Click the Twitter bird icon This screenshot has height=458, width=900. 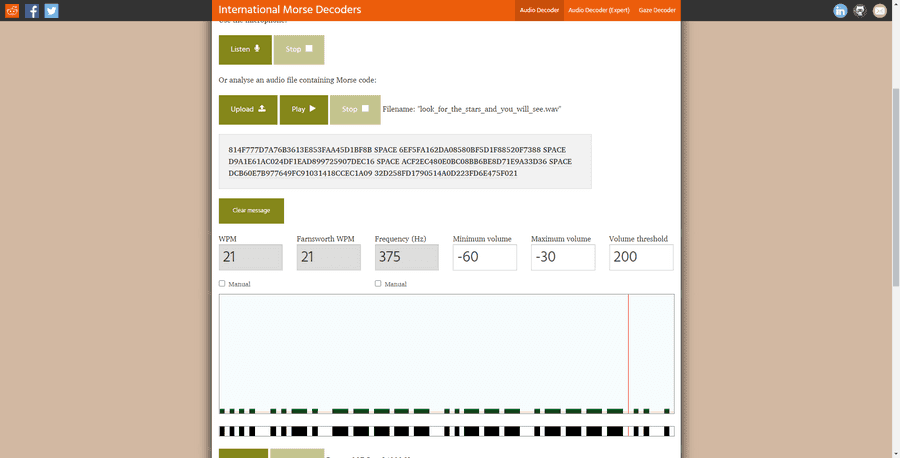click(x=51, y=11)
